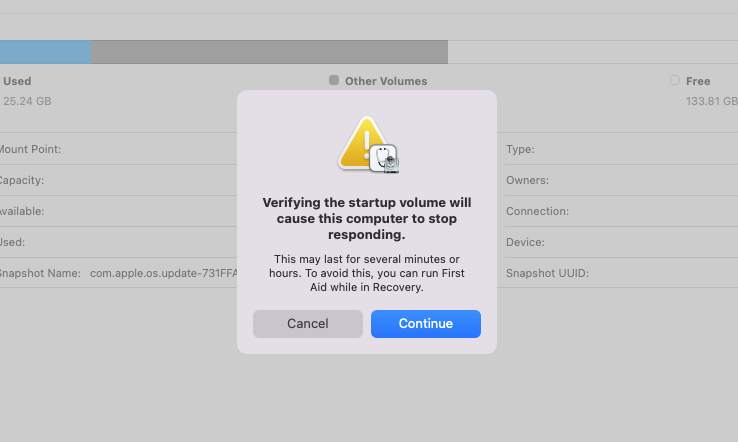
Task: Click the gray Other Volumes legend square
Action: tap(334, 80)
